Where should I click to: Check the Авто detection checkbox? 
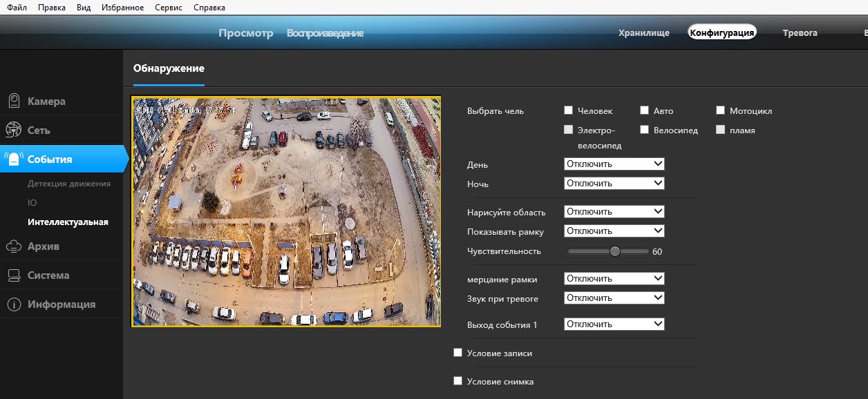pos(644,110)
